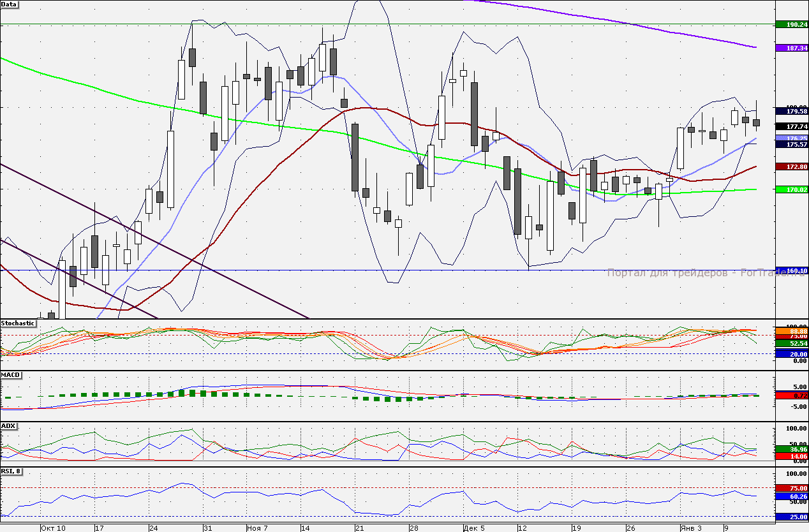
Task: Click the MACD indicator label
Action: point(10,374)
